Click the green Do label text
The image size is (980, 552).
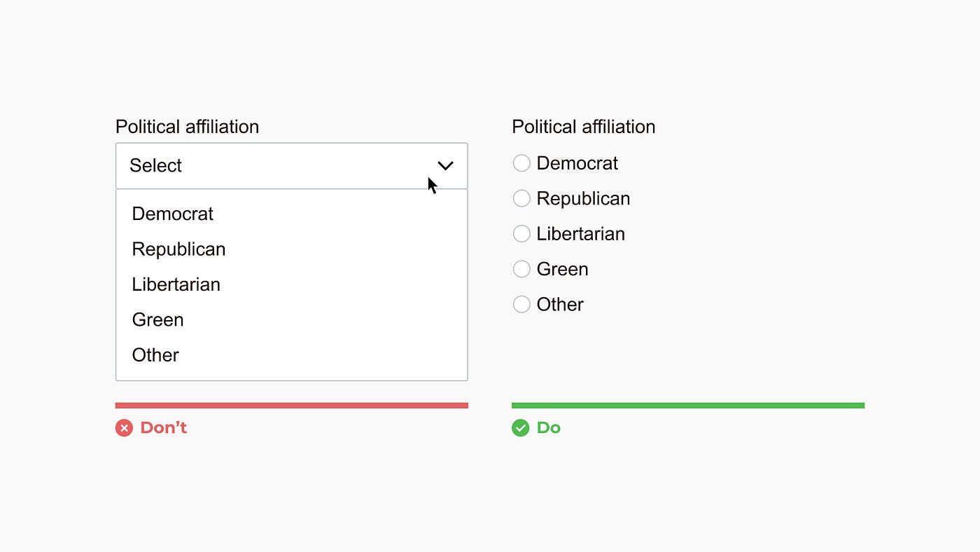click(x=548, y=428)
